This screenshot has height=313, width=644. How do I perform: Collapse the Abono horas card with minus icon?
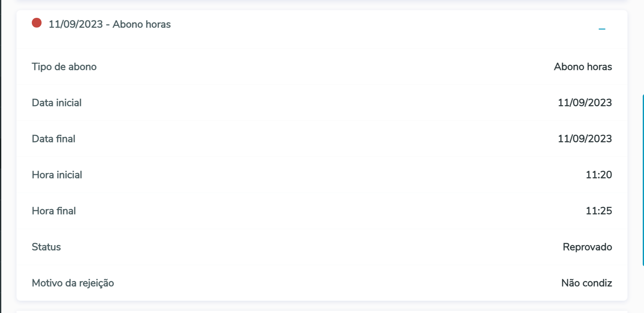pos(602,29)
